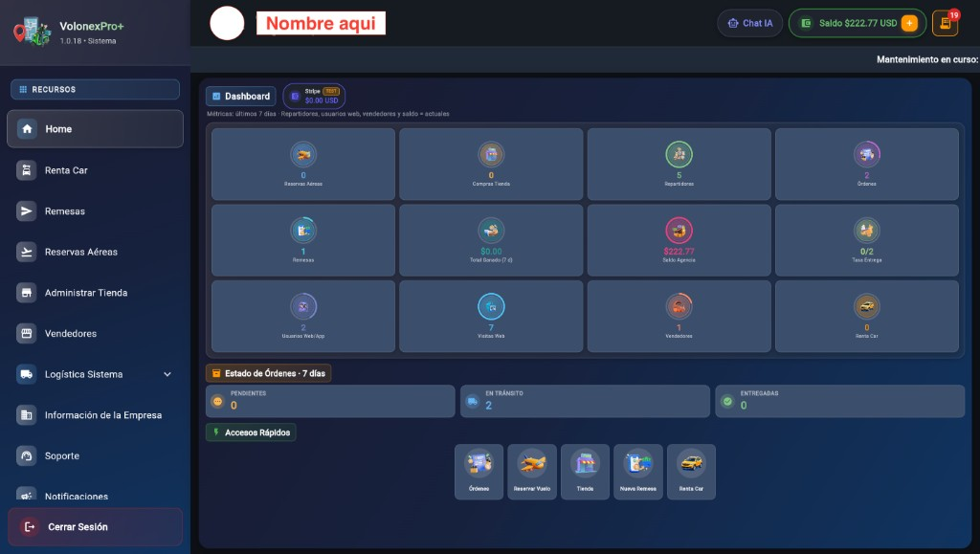Click the orange plus to add saldo
Viewport: 980px width, 554px height.
point(909,23)
